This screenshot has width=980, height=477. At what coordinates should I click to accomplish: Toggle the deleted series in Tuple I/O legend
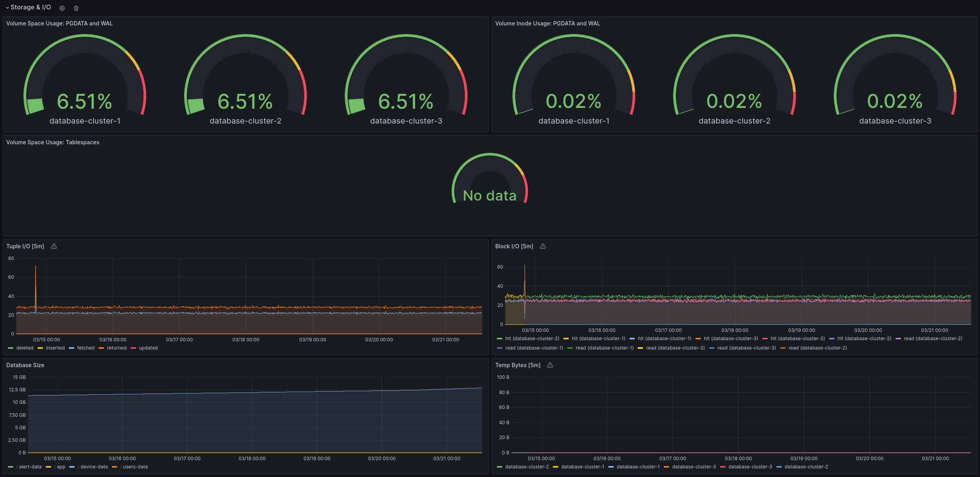25,348
